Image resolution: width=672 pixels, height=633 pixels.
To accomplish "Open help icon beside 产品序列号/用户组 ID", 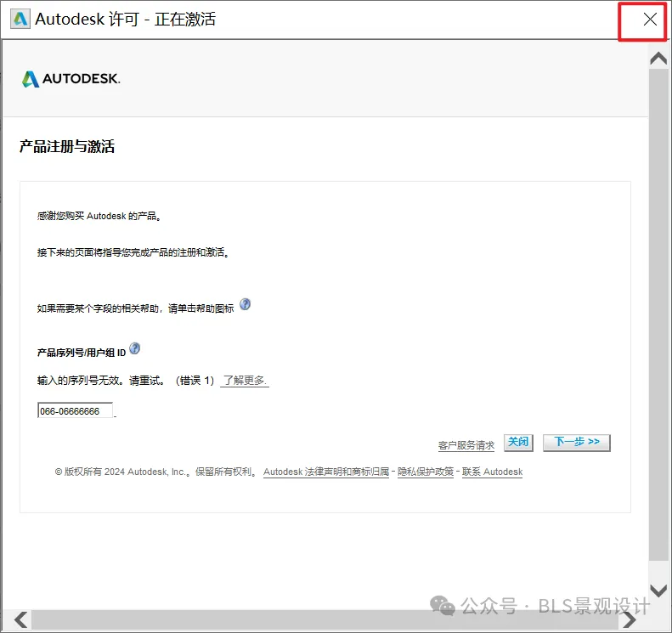I will 134,348.
